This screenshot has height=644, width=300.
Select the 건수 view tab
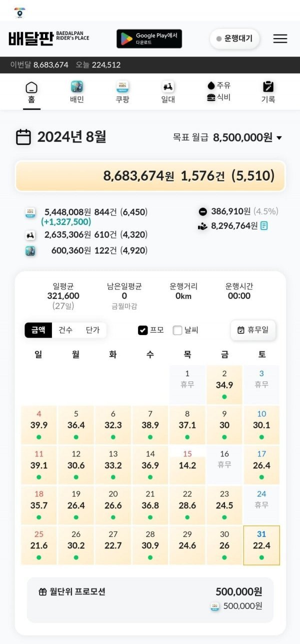tap(65, 330)
